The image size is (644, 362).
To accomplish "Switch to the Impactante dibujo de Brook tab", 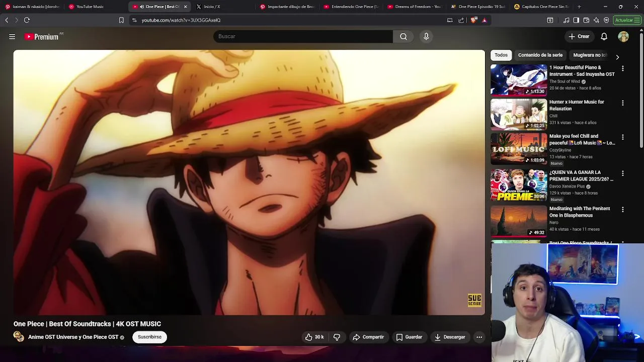I will pyautogui.click(x=287, y=7).
